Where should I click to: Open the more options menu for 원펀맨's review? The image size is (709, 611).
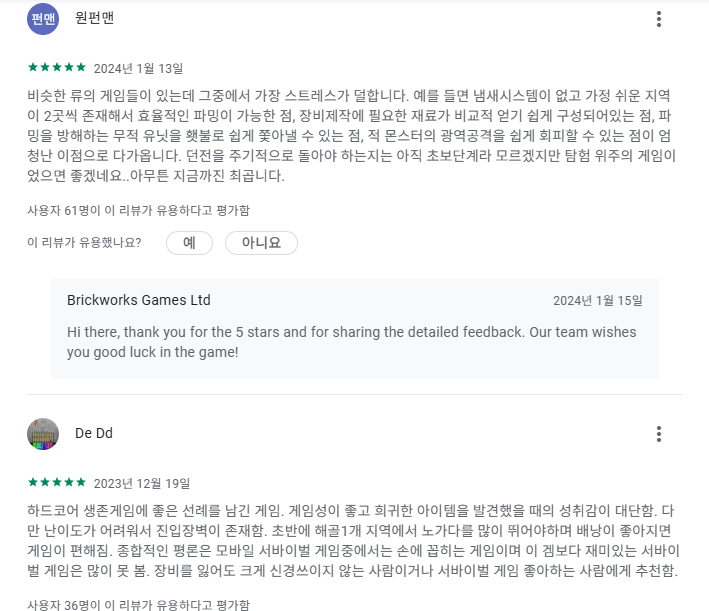[659, 19]
